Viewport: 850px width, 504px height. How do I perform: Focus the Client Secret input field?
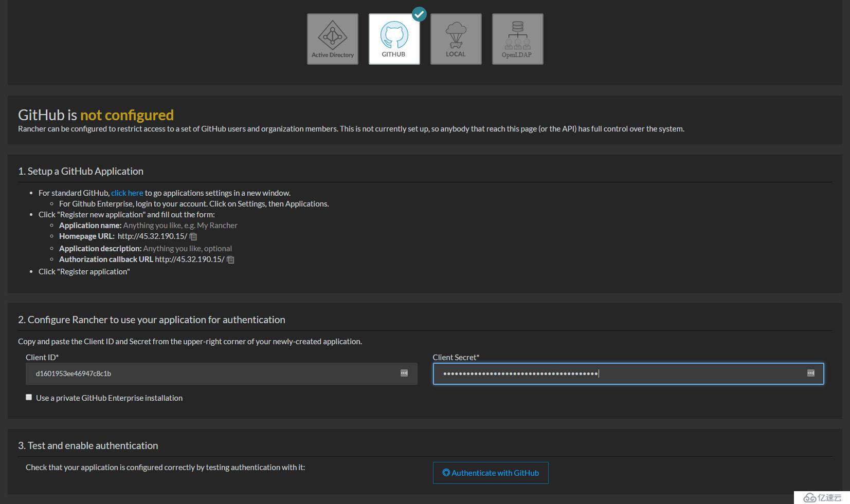pos(628,374)
